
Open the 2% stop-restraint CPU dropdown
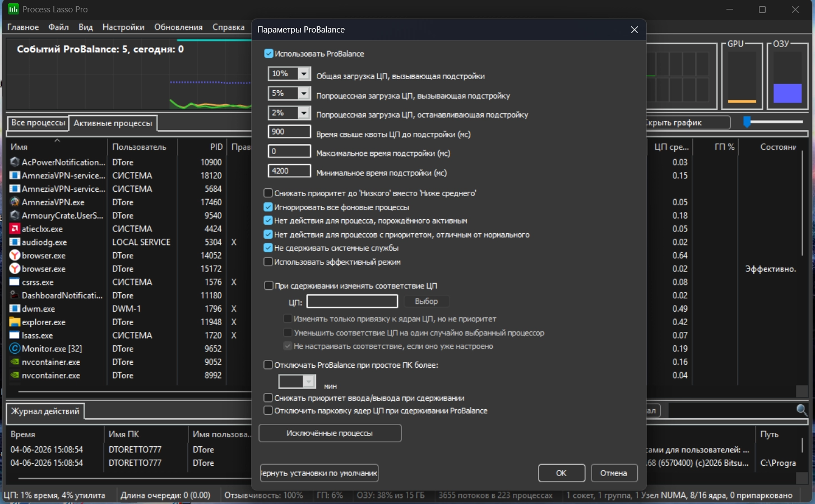tap(304, 113)
